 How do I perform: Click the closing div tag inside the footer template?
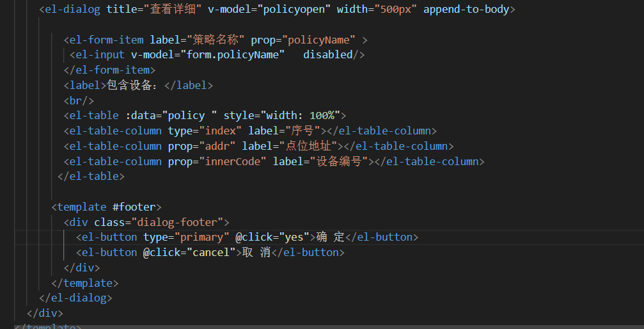click(x=82, y=268)
